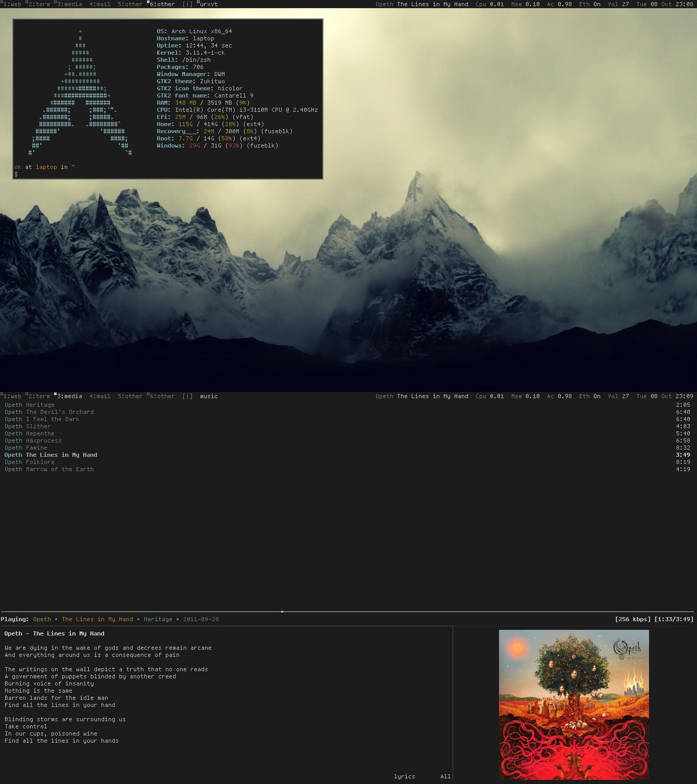Select Marrow of the Earth track
This screenshot has height=784, width=697.
pyautogui.click(x=347, y=469)
